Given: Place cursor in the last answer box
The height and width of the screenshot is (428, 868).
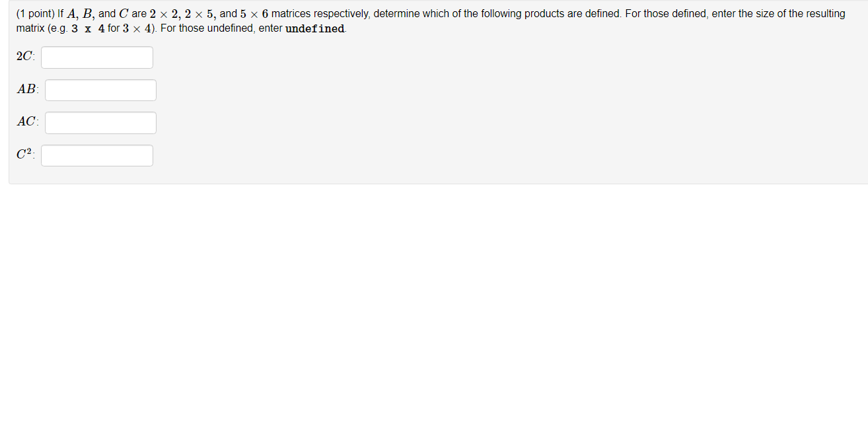Looking at the screenshot, I should pos(96,155).
